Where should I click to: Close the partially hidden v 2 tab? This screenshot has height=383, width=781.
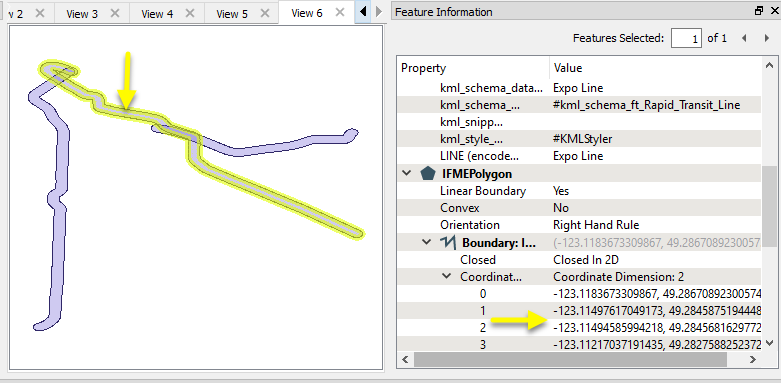click(x=40, y=13)
